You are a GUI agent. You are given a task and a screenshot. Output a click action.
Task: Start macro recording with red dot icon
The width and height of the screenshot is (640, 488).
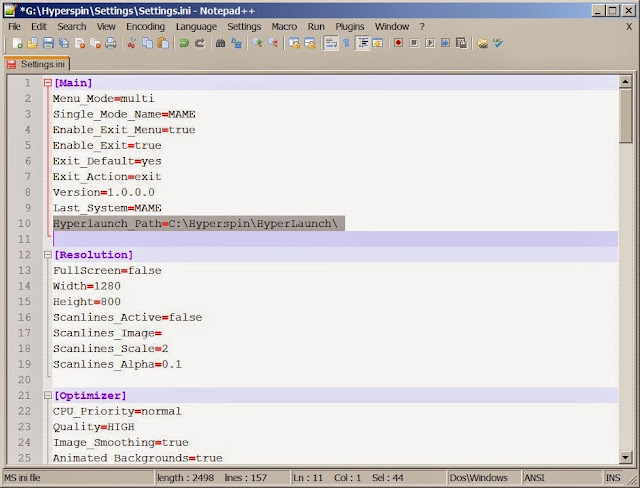pyautogui.click(x=398, y=43)
